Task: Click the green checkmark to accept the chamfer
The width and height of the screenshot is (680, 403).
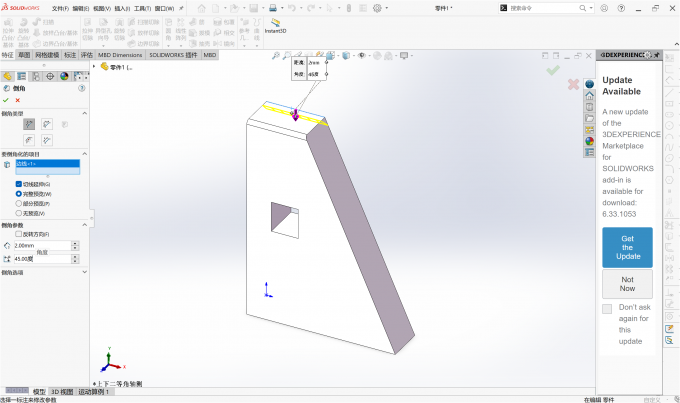Action: pos(6,100)
